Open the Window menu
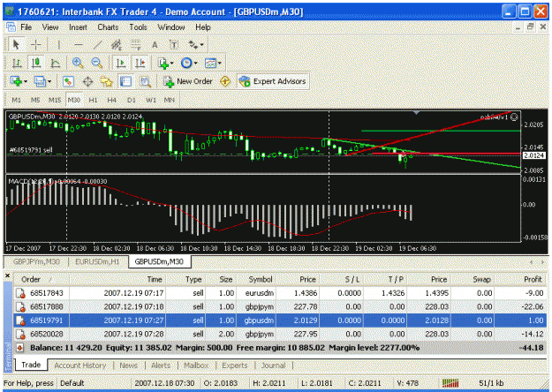552x392 pixels. click(171, 27)
